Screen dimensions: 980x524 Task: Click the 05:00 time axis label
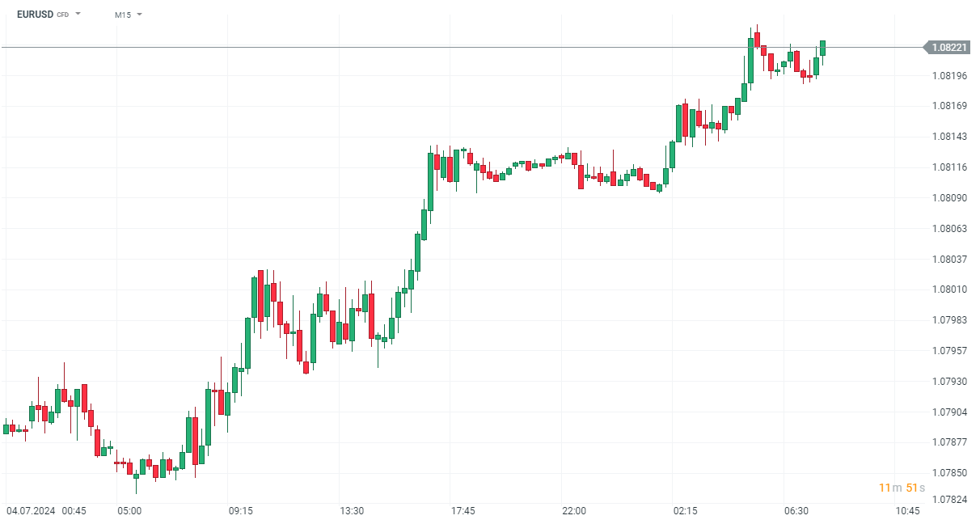(129, 511)
